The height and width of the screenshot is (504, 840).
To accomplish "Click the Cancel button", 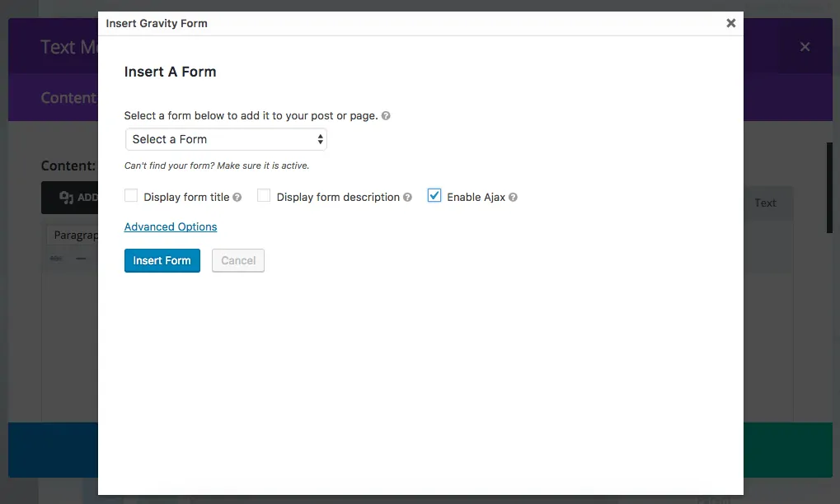I will (238, 260).
